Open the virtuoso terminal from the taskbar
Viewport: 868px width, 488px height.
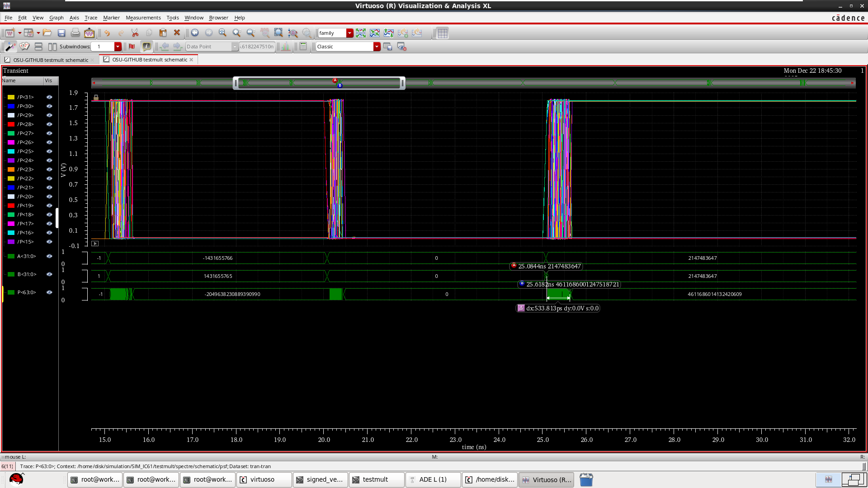(x=264, y=479)
